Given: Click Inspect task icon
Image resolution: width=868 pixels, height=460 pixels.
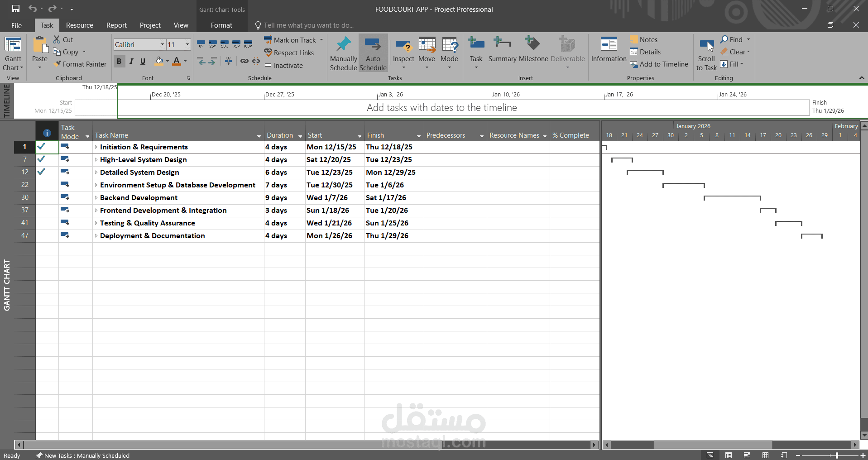Looking at the screenshot, I should coord(403,46).
